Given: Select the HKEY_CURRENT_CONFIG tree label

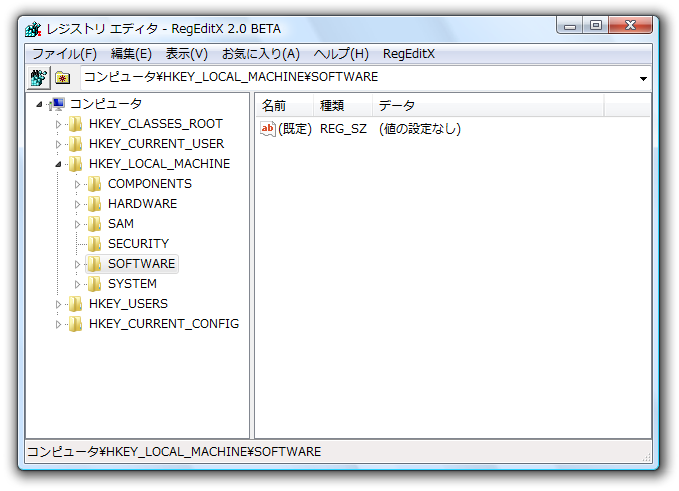Looking at the screenshot, I should [x=164, y=323].
